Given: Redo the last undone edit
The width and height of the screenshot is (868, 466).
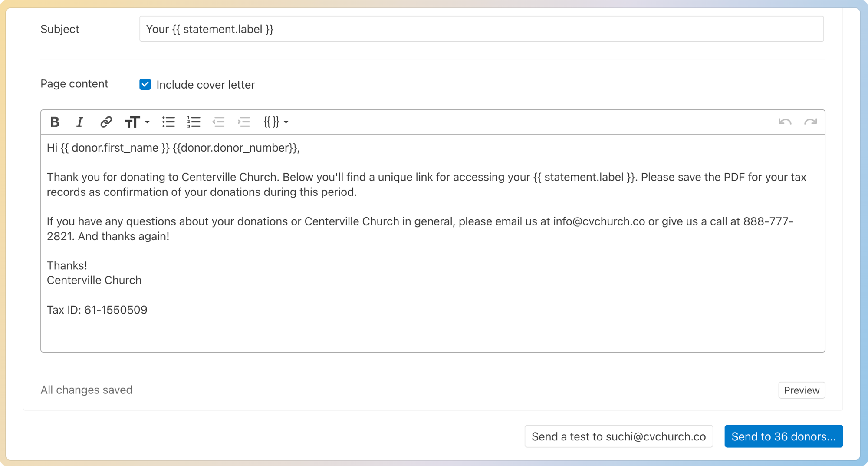Looking at the screenshot, I should (810, 122).
